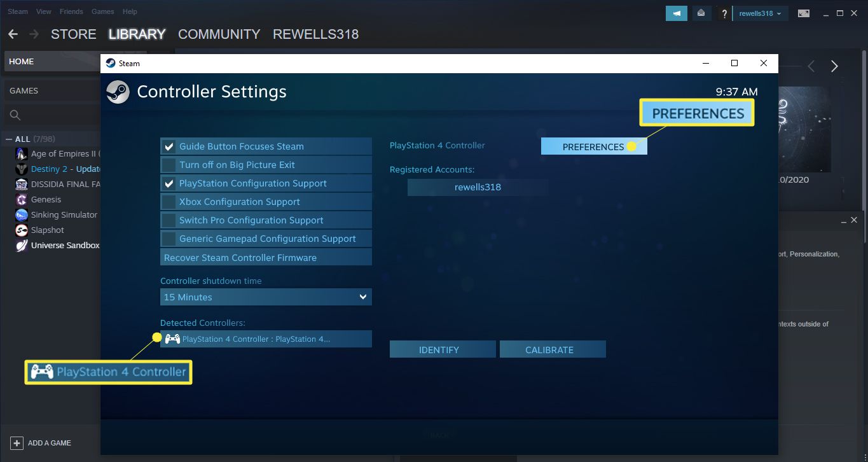Open the rewells318 account dropdown

761,13
